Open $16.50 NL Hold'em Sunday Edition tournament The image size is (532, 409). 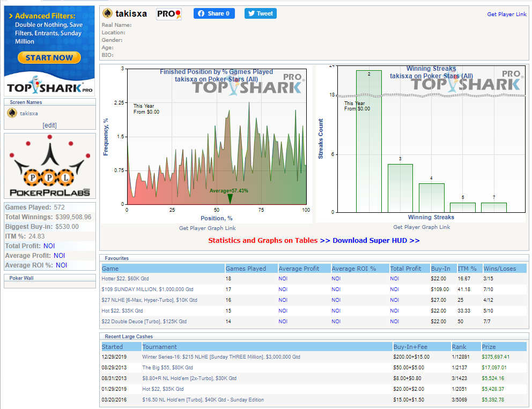(203, 400)
